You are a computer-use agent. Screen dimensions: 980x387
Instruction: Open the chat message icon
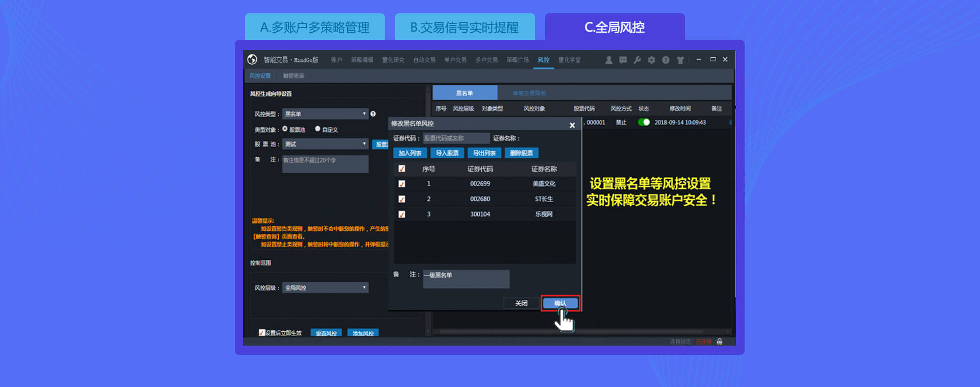pyautogui.click(x=623, y=60)
